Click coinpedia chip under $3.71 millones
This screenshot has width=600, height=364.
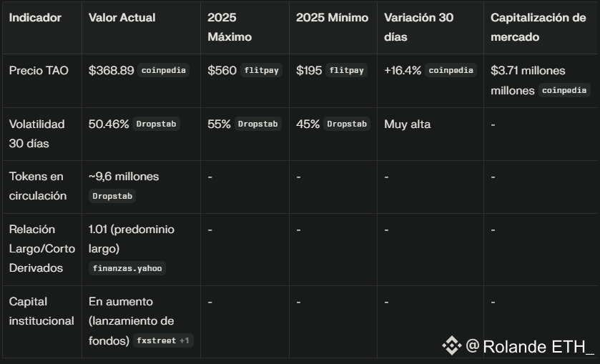point(565,90)
